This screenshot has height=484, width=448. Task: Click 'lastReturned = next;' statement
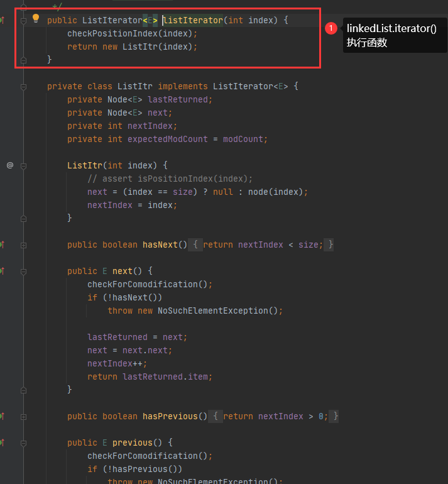[x=137, y=337]
